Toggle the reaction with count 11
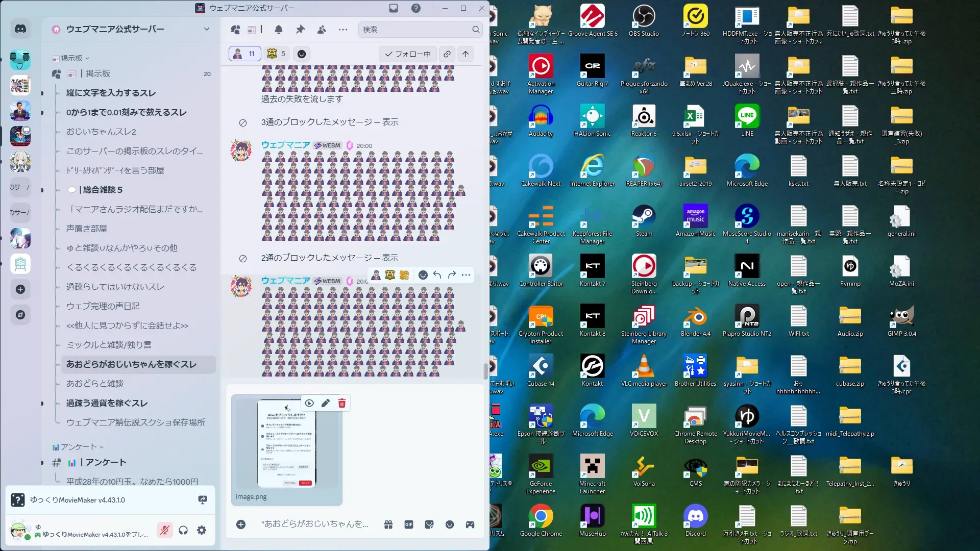 point(245,54)
